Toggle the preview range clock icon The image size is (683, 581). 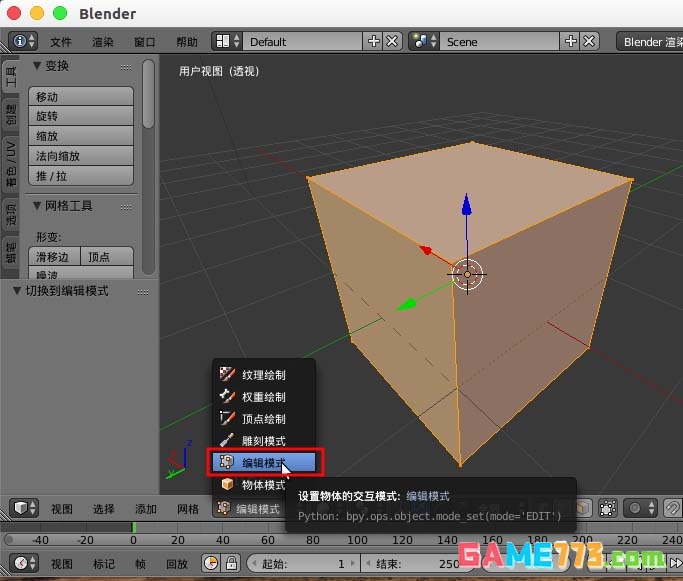[211, 563]
